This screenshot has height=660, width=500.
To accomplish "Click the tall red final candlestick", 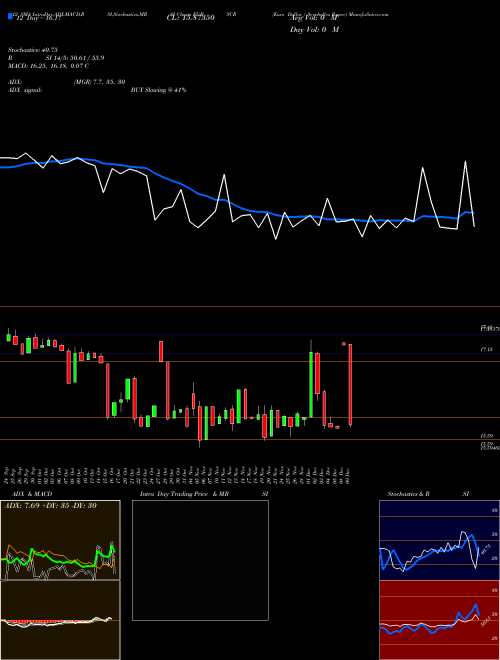I will tap(350, 385).
